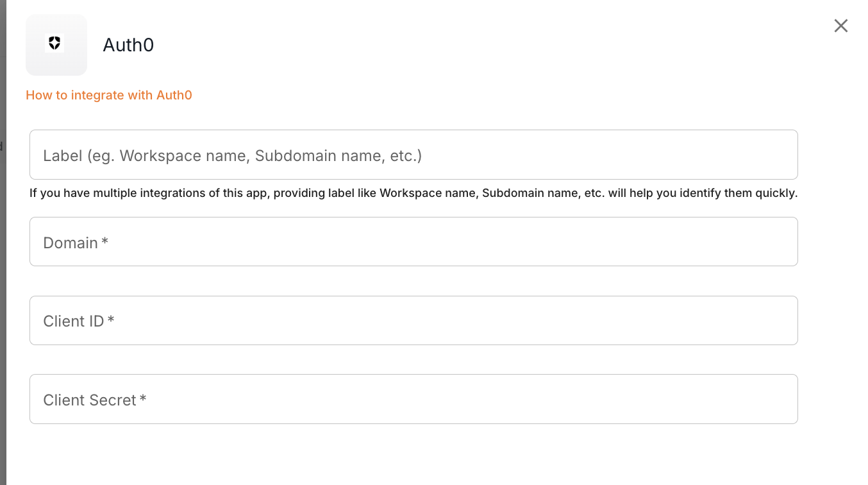The image size is (868, 485).
Task: Focus the Client Secret input field
Action: [x=413, y=399]
